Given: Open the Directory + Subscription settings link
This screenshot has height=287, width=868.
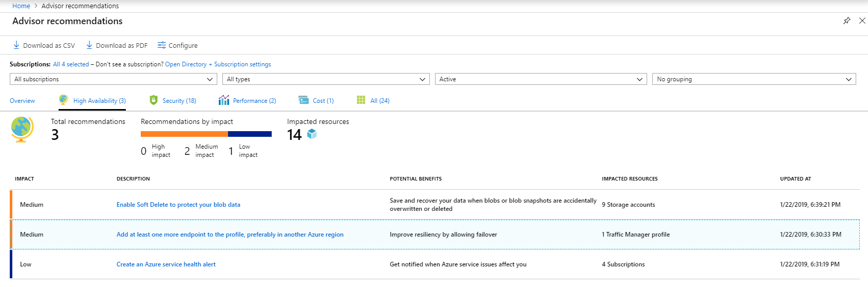Looking at the screenshot, I should point(218,64).
